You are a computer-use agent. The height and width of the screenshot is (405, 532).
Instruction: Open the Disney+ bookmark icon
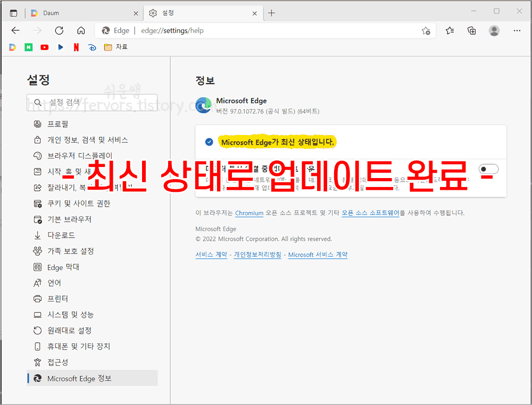click(92, 47)
